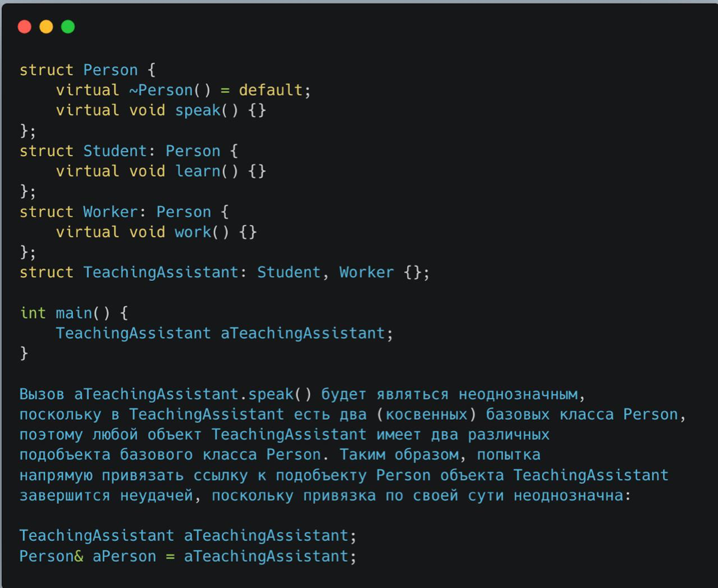Click the yellow minimize window button
Screen dimensions: 718x588
tap(46, 27)
